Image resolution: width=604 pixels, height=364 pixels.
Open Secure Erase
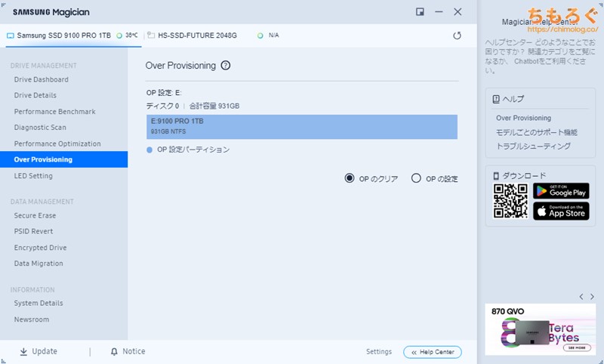[x=35, y=215]
